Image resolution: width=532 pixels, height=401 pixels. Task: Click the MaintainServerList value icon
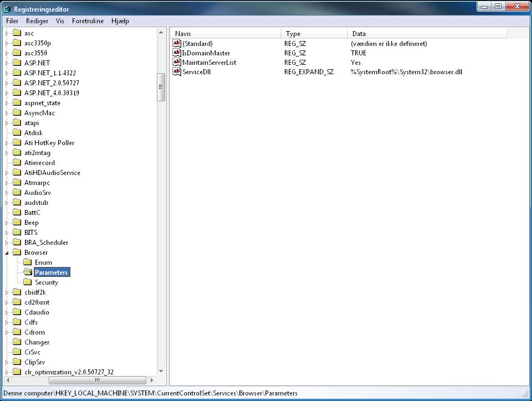click(176, 63)
